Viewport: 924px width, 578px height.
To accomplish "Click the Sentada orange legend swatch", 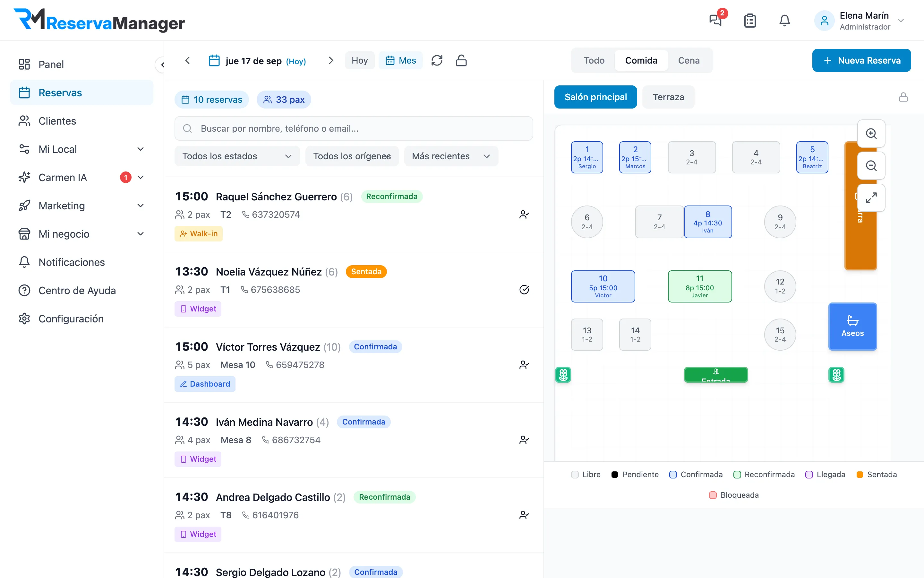I will pos(860,474).
